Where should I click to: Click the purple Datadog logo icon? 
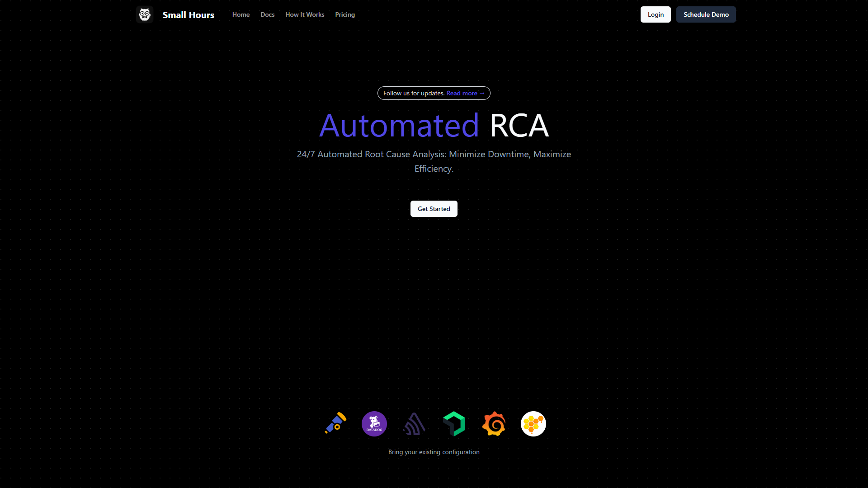tap(374, 424)
